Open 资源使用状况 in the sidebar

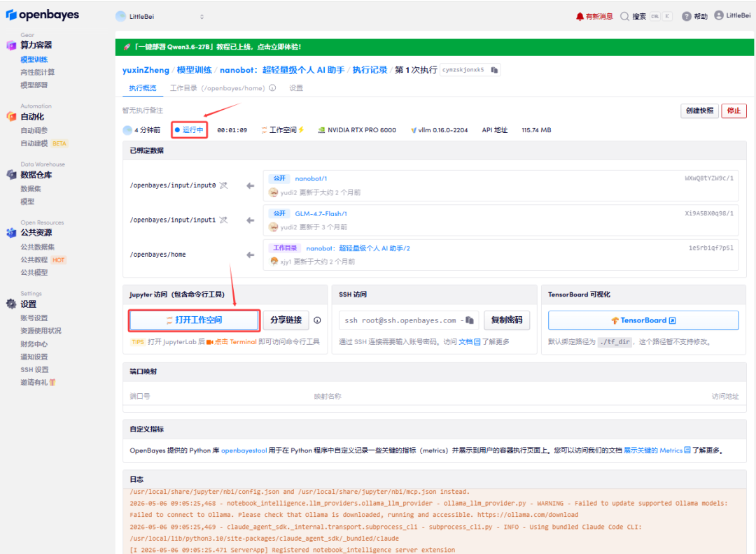pos(41,331)
